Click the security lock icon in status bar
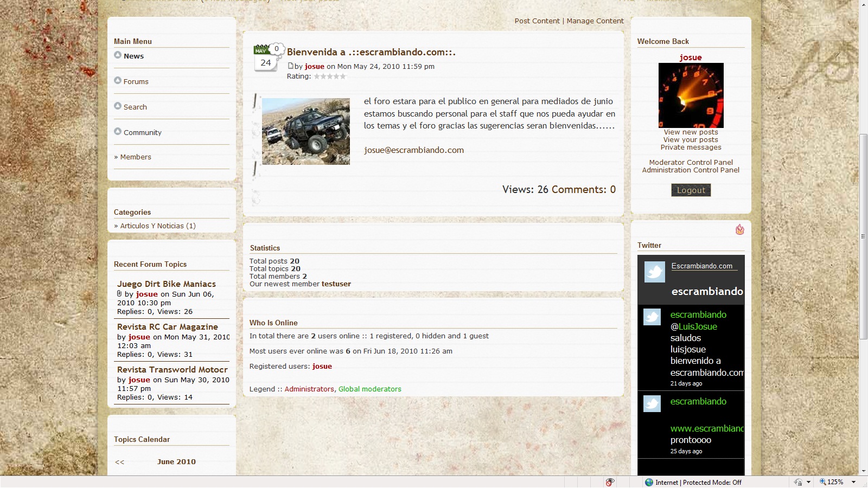The height and width of the screenshot is (488, 868). [x=798, y=482]
